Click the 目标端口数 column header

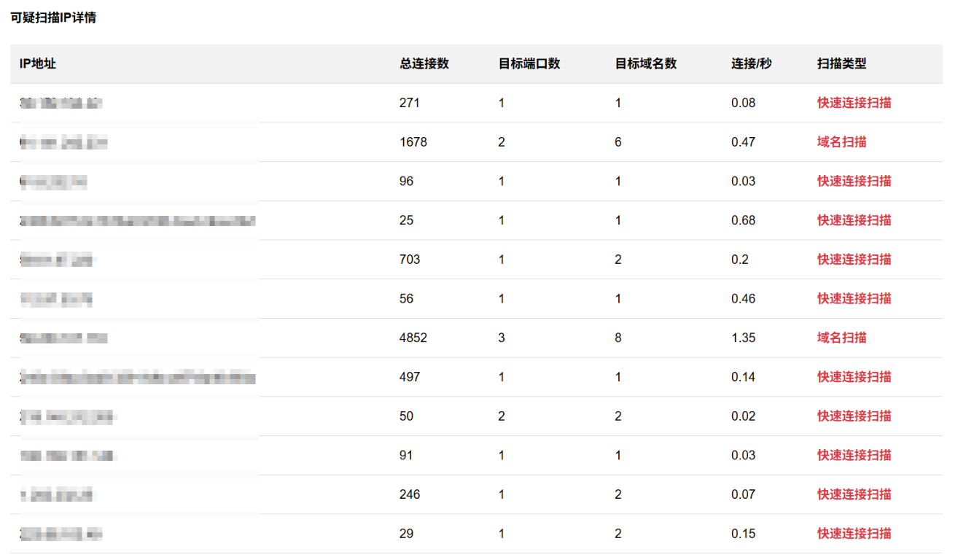529,63
